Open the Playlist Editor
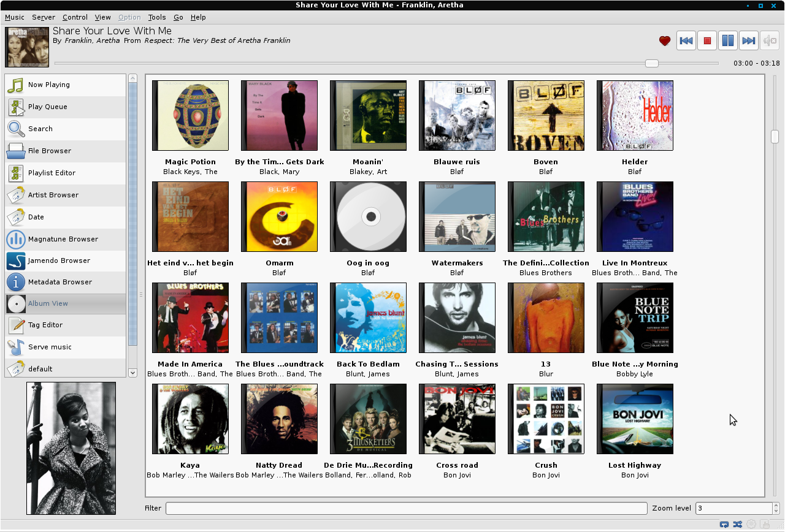This screenshot has height=532, width=785. pos(65,173)
